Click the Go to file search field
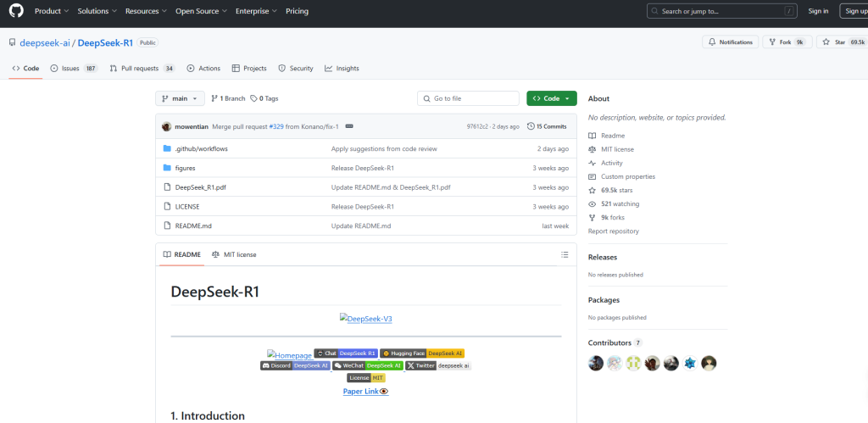 click(468, 98)
